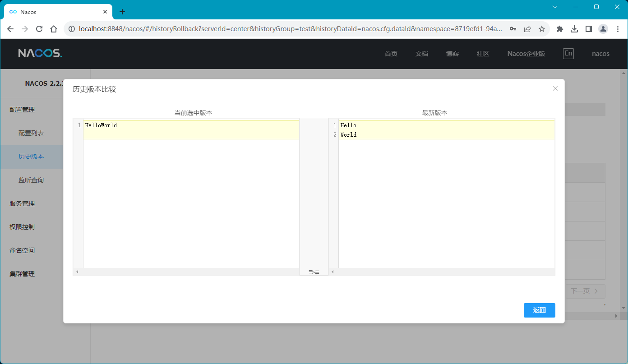Select the Nacos browser tab
The height and width of the screenshot is (364, 628).
pyautogui.click(x=58, y=12)
